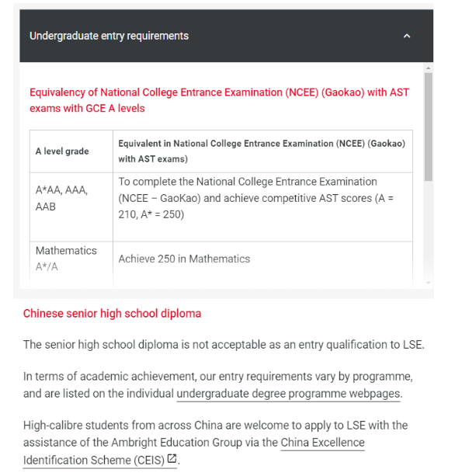The image size is (455, 476).
Task: Click the external link icon after CEIS
Action: click(x=172, y=458)
